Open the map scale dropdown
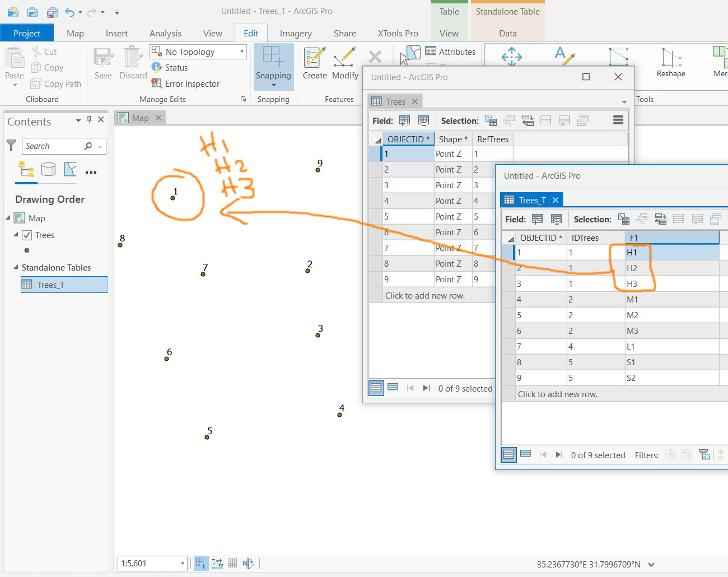 click(182, 564)
